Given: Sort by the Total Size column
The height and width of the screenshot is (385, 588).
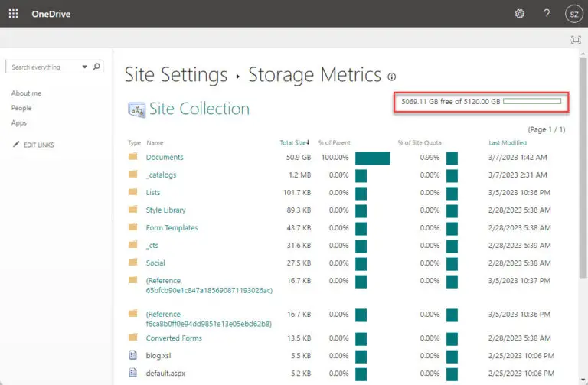Looking at the screenshot, I should click(x=293, y=142).
